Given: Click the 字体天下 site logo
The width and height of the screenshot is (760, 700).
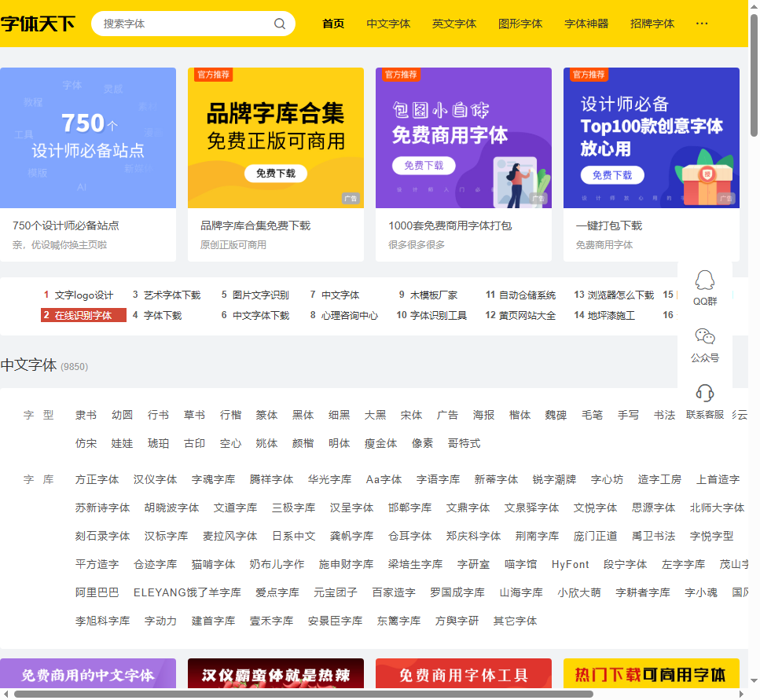Looking at the screenshot, I should click(38, 24).
